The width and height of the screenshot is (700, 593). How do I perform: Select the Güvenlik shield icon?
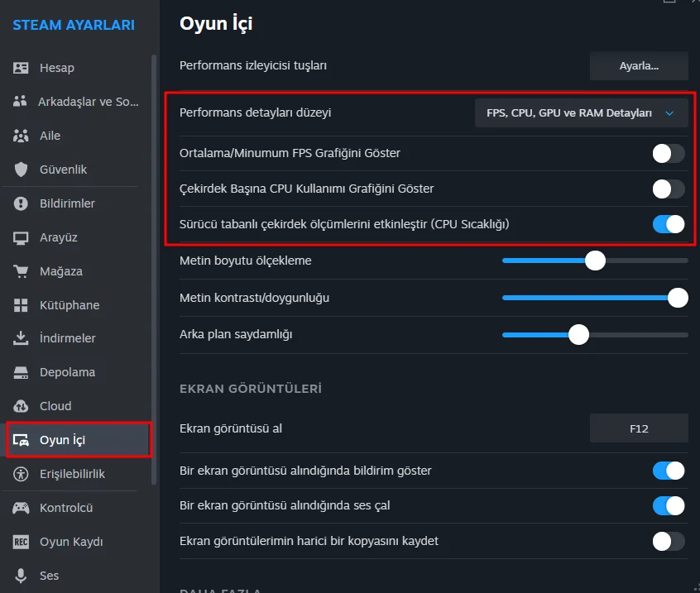(22, 170)
